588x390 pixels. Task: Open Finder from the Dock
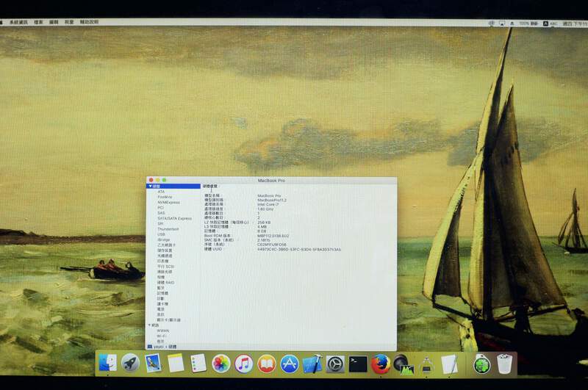(x=108, y=363)
